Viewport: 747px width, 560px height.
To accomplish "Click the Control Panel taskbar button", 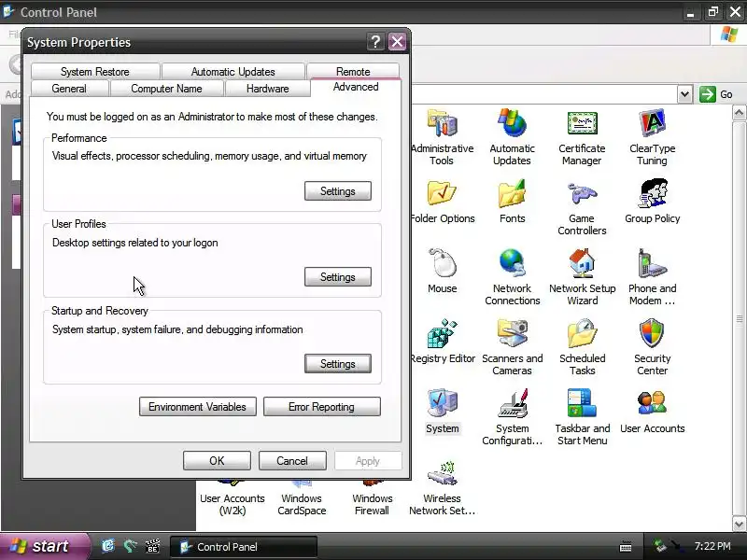I will click(243, 547).
